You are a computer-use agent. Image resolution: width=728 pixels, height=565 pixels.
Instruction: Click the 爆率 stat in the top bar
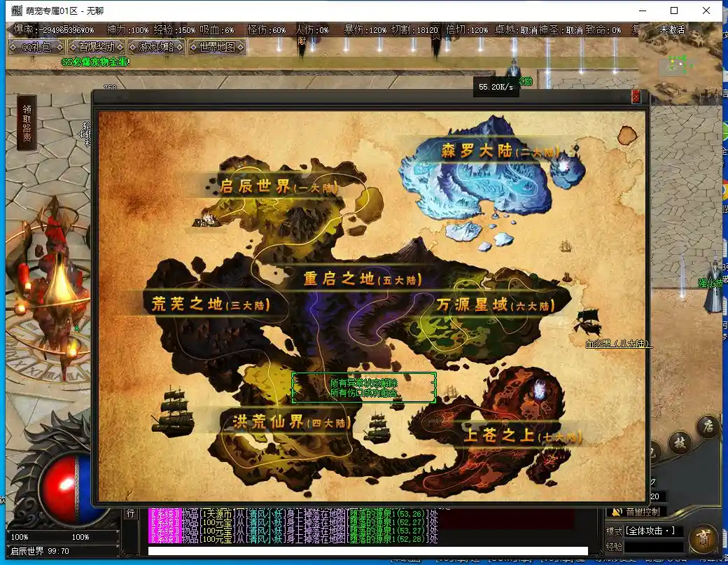coord(53,29)
